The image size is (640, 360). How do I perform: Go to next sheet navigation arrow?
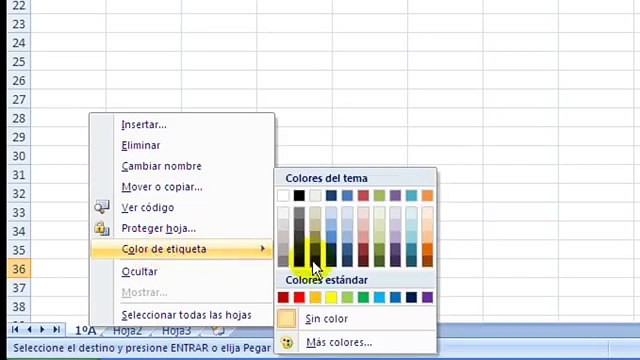42,329
